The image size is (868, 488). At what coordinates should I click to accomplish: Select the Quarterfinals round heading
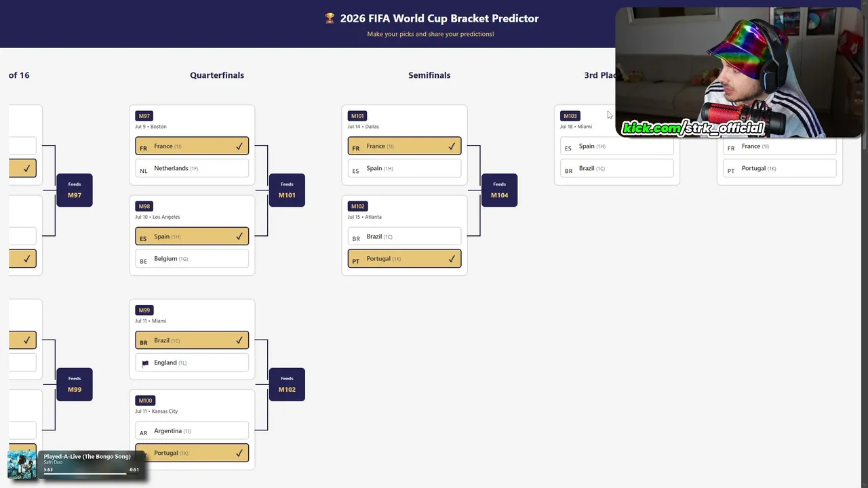tap(217, 75)
